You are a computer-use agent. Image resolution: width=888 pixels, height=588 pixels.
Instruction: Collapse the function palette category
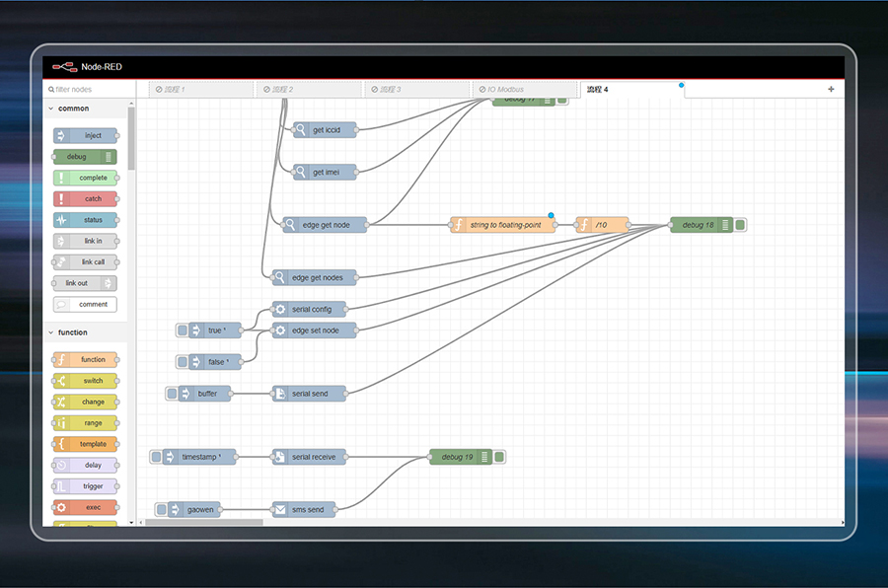point(51,332)
